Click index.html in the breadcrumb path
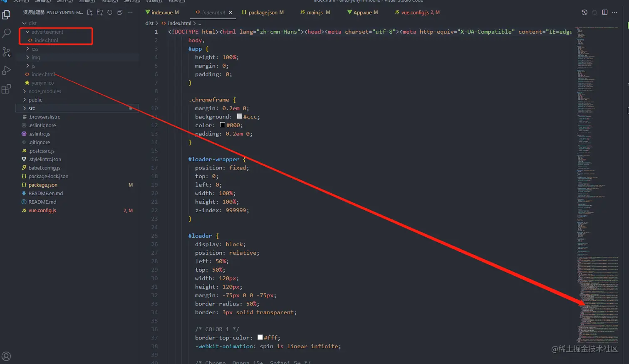This screenshot has height=364, width=629. pyautogui.click(x=179, y=23)
